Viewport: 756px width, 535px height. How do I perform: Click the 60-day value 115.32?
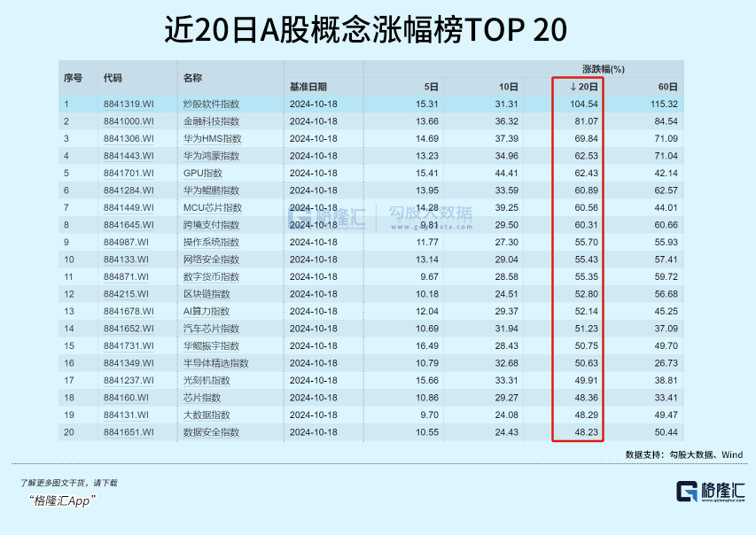tap(664, 105)
